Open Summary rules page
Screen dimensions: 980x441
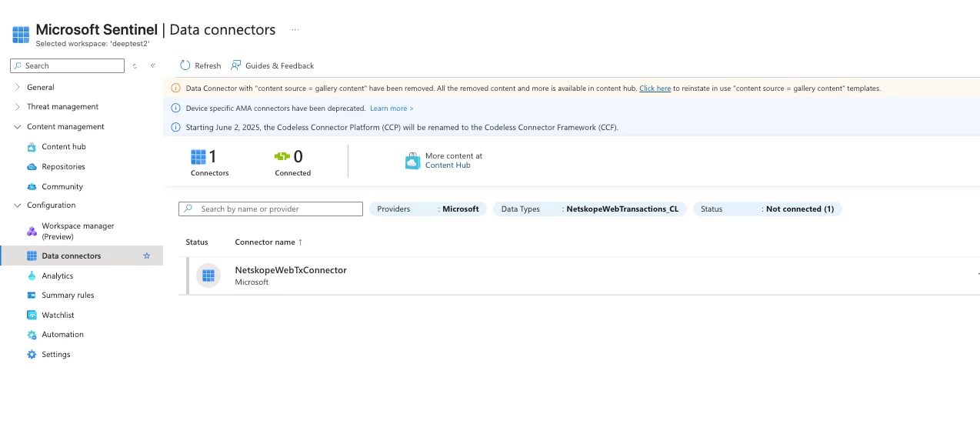[x=68, y=296]
